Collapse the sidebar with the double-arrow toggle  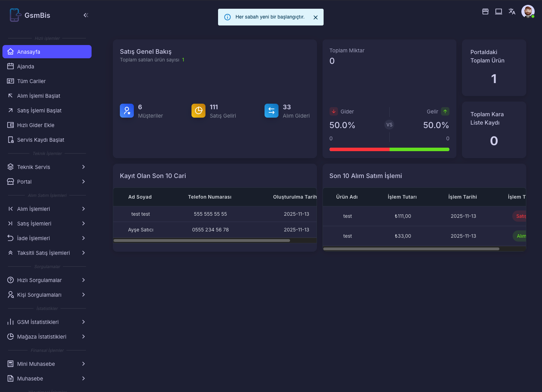[x=86, y=15]
